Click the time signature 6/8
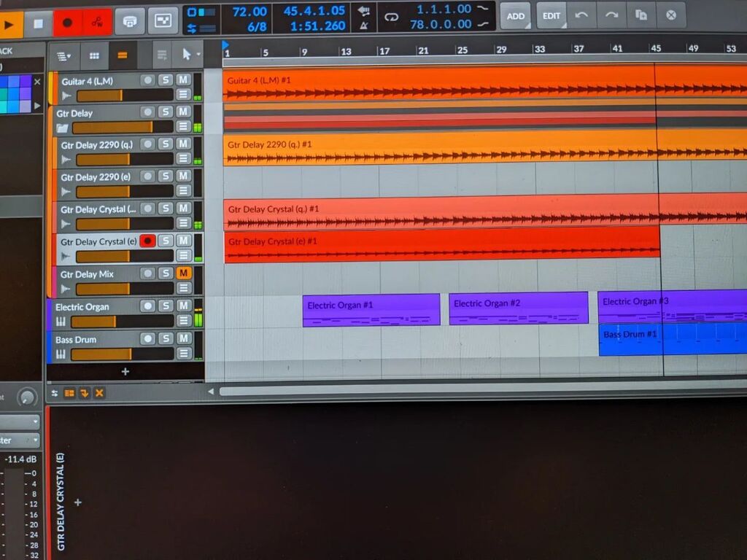This screenshot has width=747, height=560. click(257, 27)
